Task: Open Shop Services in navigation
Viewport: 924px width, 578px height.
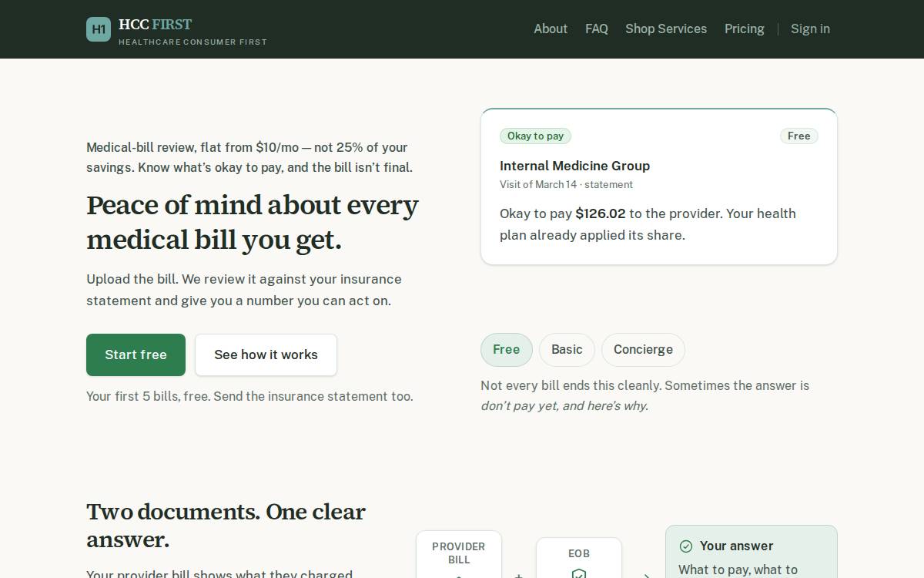Action: coord(666,29)
